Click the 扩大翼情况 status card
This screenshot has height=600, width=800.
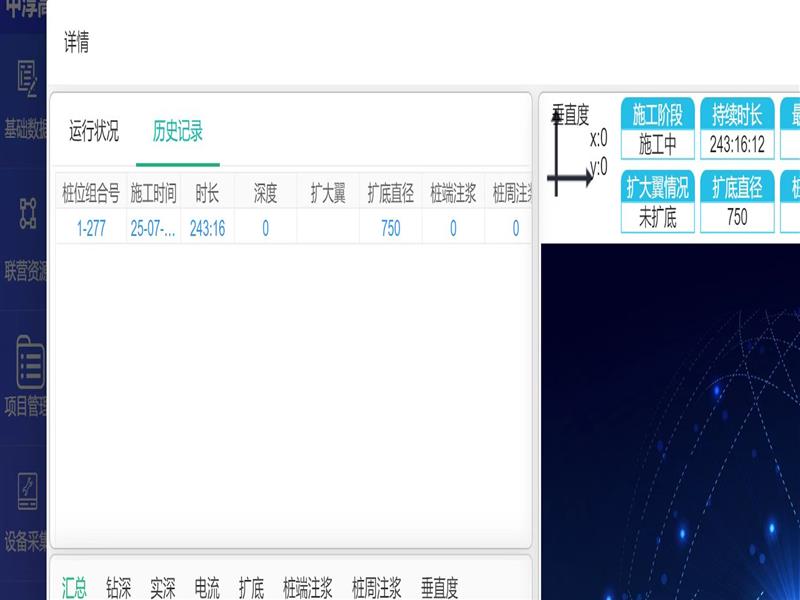(656, 201)
